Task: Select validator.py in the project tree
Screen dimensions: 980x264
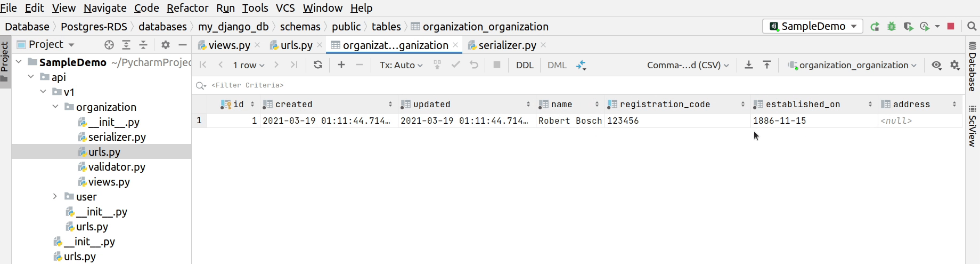Action: tap(117, 167)
